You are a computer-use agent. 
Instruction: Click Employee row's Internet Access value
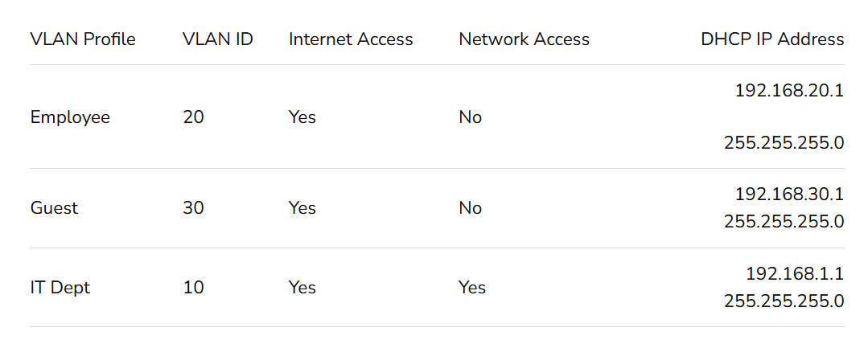[x=302, y=117]
